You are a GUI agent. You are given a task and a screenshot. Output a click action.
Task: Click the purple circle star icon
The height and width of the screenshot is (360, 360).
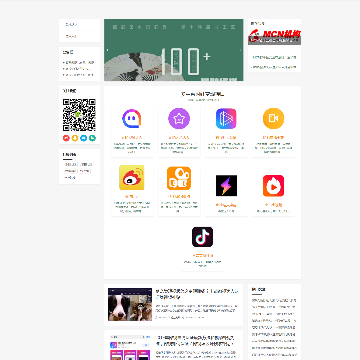click(x=179, y=119)
